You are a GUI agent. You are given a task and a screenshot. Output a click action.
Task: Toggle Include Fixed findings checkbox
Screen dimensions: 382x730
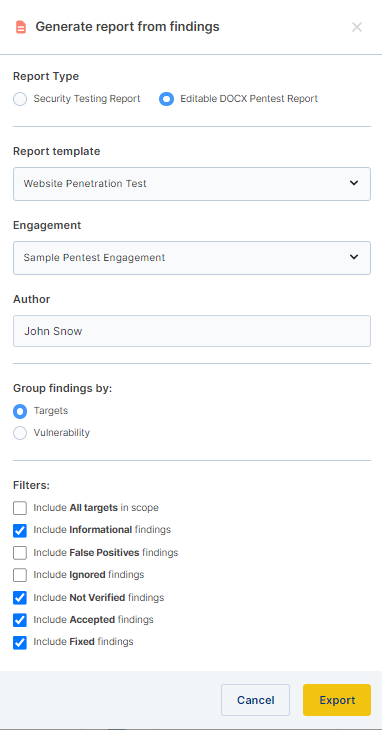coord(20,642)
